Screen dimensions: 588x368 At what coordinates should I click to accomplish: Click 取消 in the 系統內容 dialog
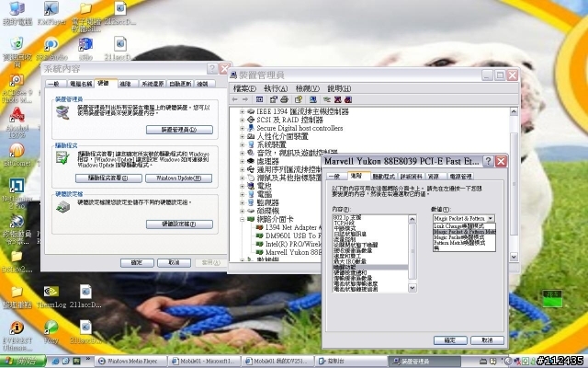pyautogui.click(x=174, y=262)
